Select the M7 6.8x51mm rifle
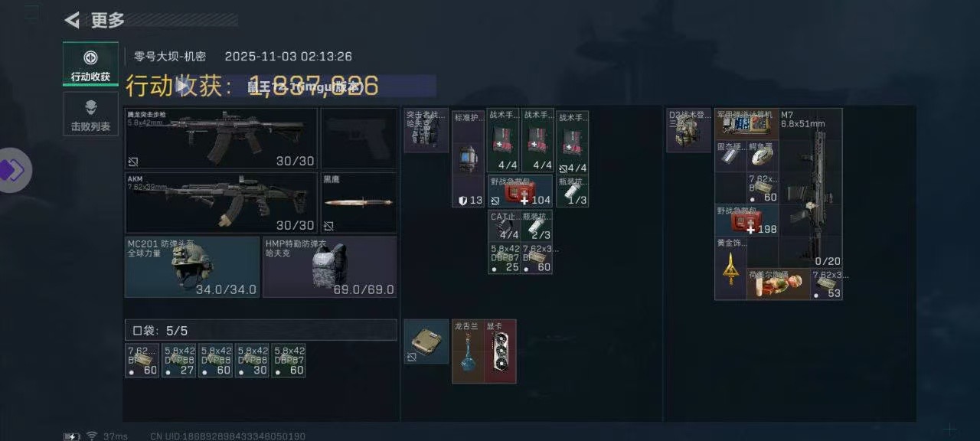The width and height of the screenshot is (980, 441). point(811,188)
